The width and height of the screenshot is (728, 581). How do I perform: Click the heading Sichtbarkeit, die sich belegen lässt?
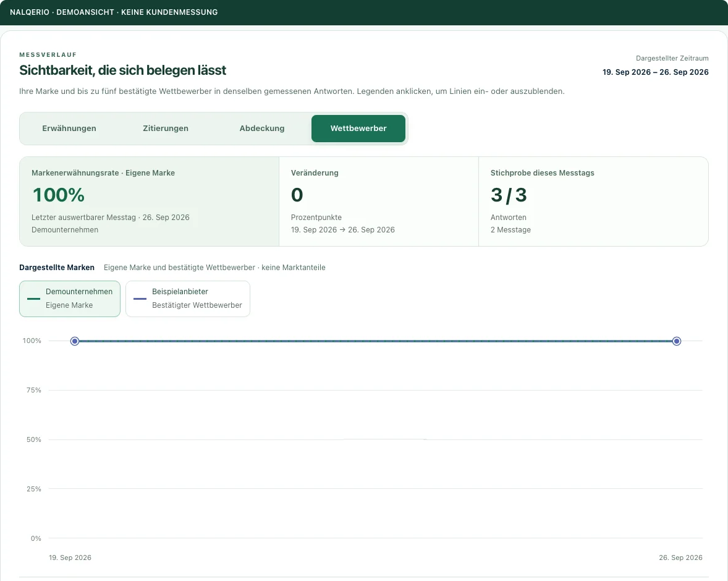(x=122, y=70)
